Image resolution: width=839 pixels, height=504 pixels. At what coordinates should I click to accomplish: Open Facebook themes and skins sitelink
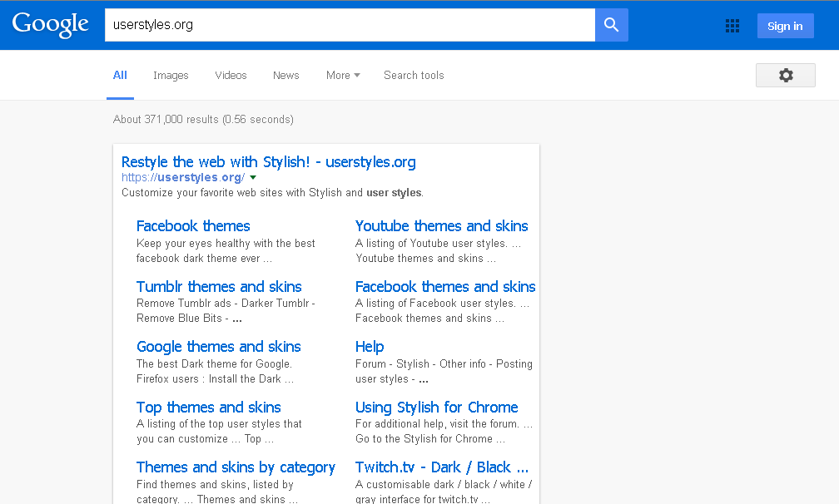pos(445,287)
